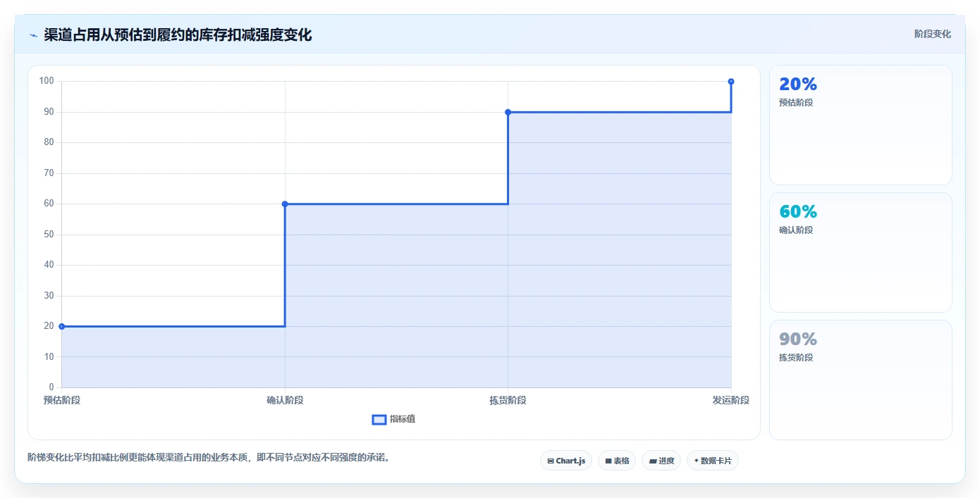
Task: Click the 阶段变化 label in header
Action: (x=932, y=34)
